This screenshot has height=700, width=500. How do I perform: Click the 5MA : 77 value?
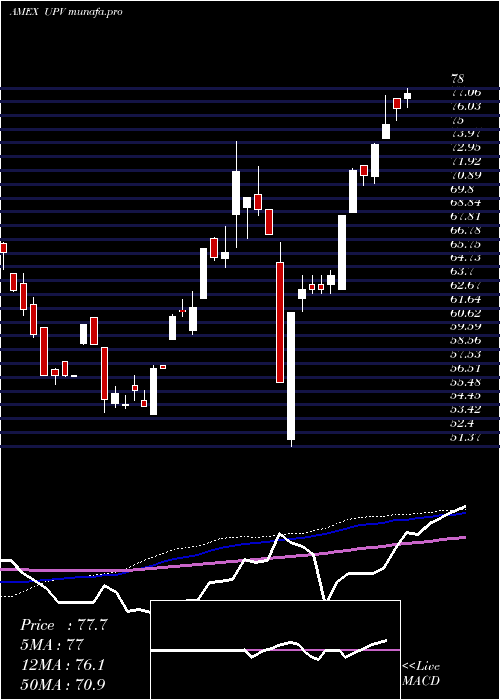52,645
